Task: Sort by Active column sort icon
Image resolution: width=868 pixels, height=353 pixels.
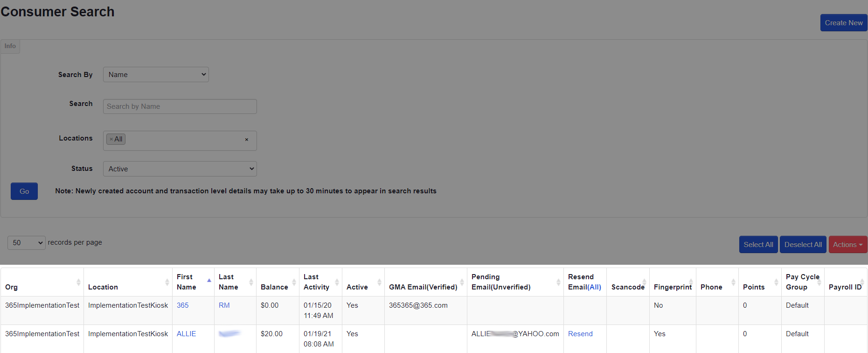Action: (x=379, y=282)
